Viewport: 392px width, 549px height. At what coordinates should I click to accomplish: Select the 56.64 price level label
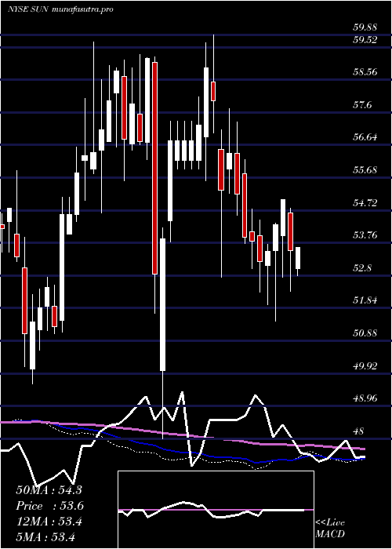[365, 137]
